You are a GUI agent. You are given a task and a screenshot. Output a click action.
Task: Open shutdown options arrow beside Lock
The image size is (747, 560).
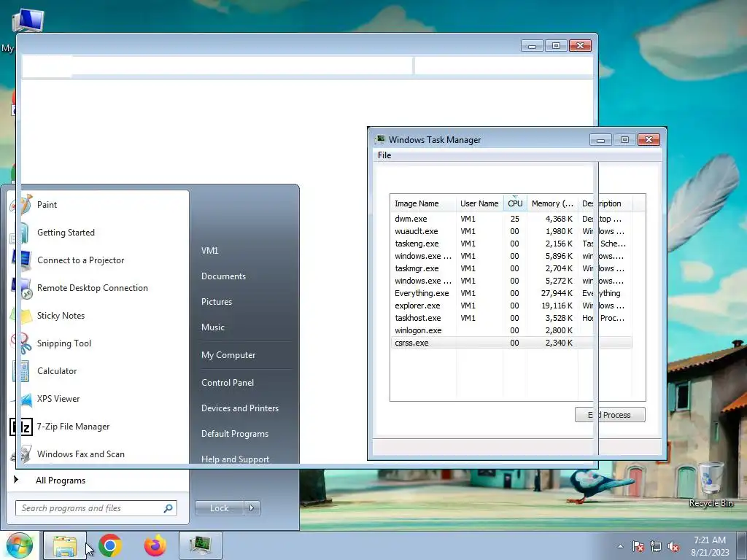click(252, 508)
